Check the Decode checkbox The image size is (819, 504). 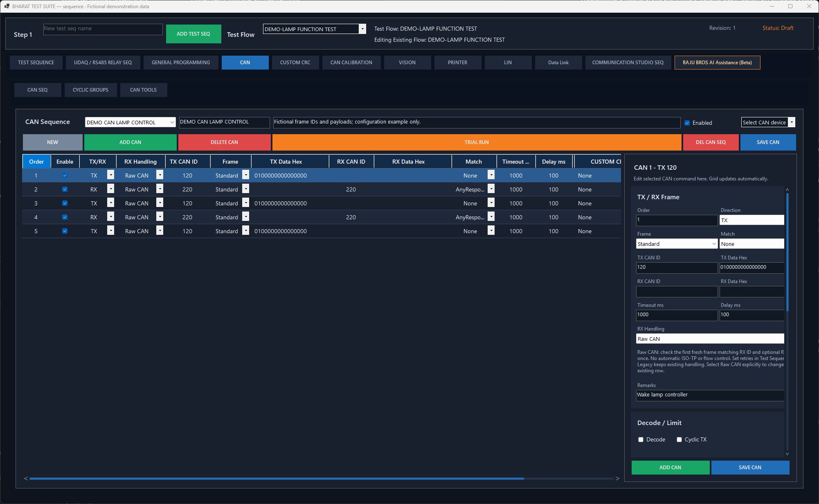(641, 439)
